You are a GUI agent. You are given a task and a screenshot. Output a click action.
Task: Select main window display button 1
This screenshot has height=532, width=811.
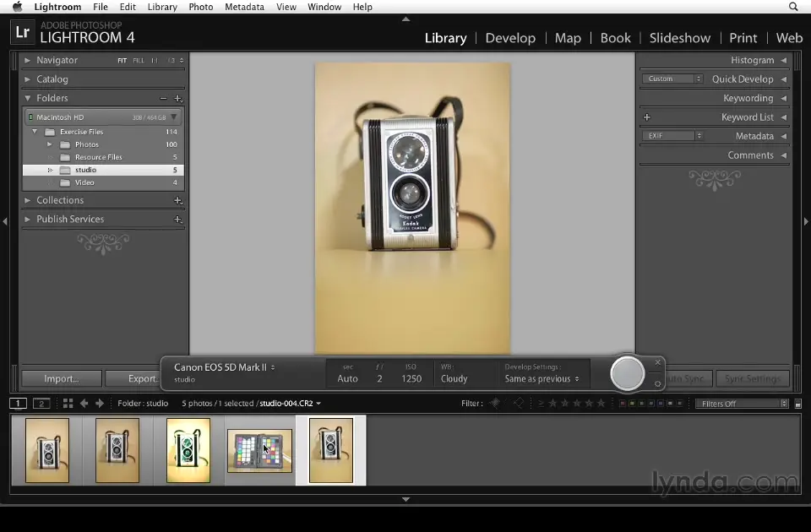click(x=18, y=404)
